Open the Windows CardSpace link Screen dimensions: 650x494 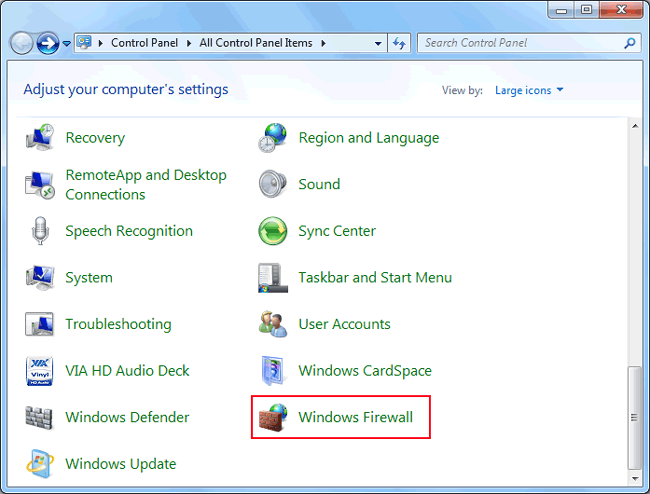[365, 371]
